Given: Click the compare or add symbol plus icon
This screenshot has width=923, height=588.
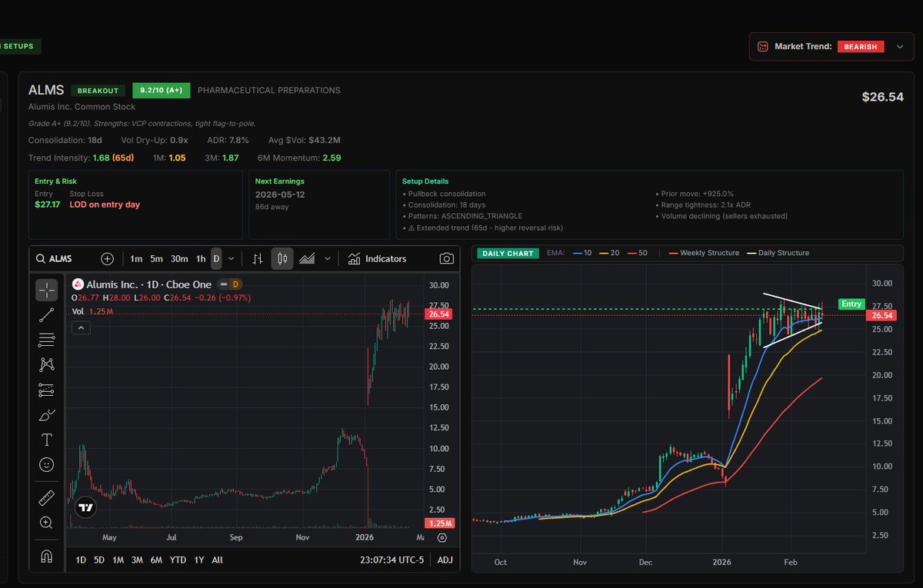Looking at the screenshot, I should click(x=107, y=258).
